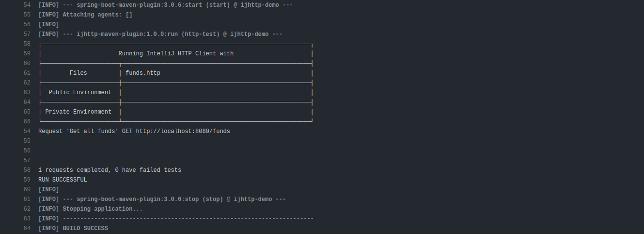Click the Running IntelliJ HTTP Client with header
This screenshot has height=234, width=644.
176,53
